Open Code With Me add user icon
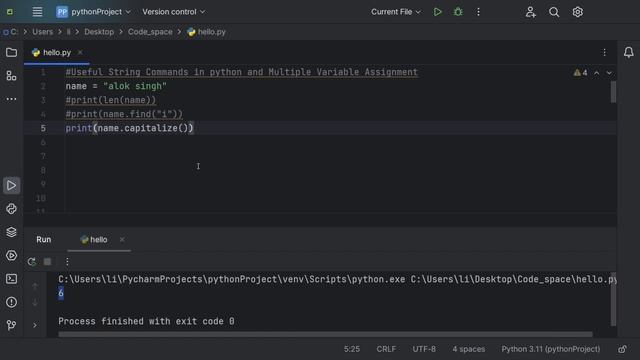 tap(530, 12)
